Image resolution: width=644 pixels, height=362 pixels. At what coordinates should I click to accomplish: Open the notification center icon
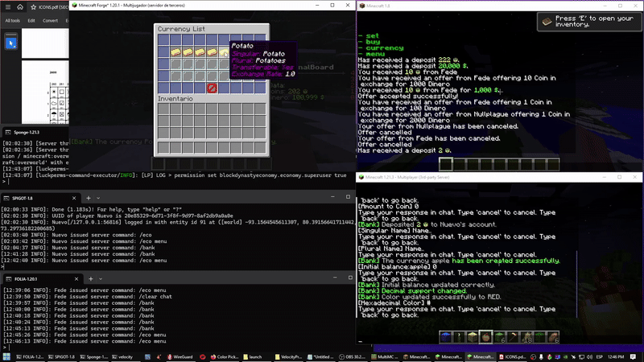(633, 356)
